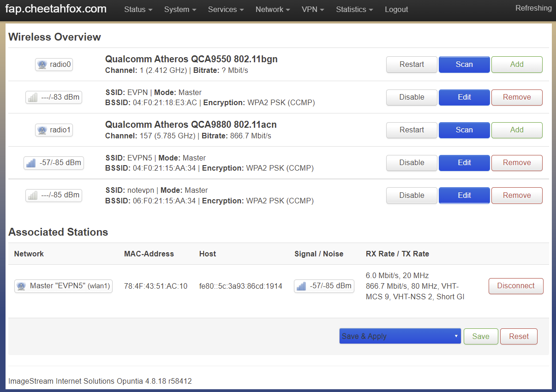
Task: Scan with radio1
Action: 464,130
